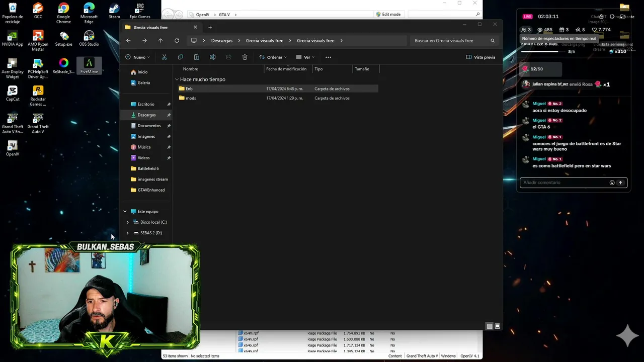Cut the selected item with scissors icon
644x362 pixels.
[164, 57]
